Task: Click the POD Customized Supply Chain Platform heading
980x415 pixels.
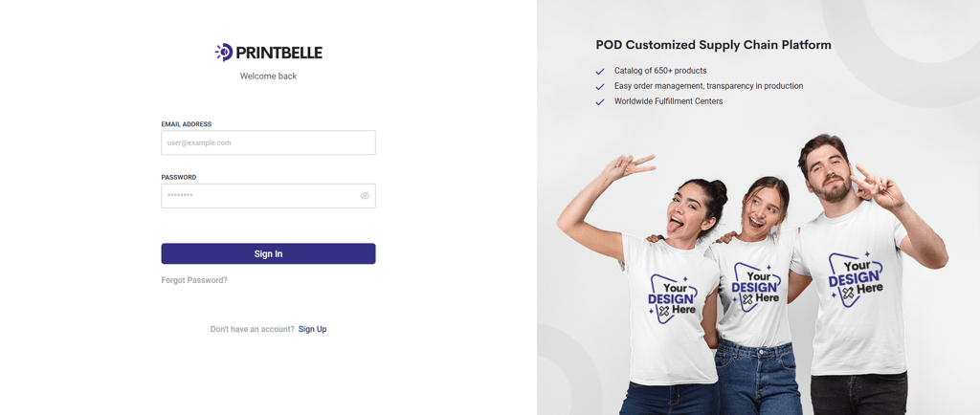Action: click(x=714, y=45)
